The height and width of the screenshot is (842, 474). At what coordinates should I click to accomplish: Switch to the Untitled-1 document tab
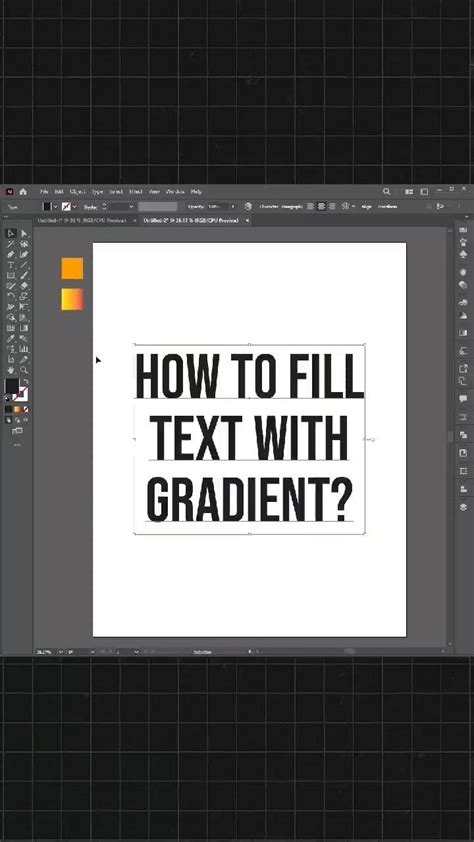(82, 220)
